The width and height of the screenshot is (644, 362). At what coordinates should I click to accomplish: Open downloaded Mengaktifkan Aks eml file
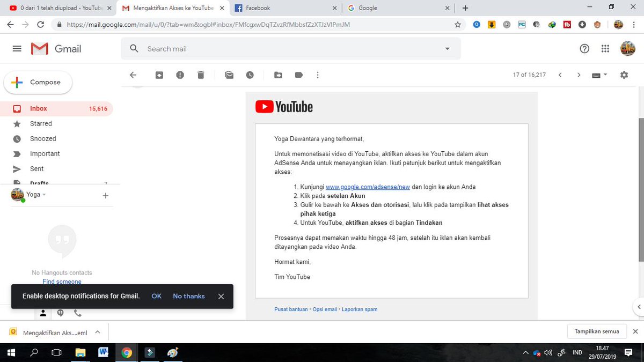tap(49, 332)
